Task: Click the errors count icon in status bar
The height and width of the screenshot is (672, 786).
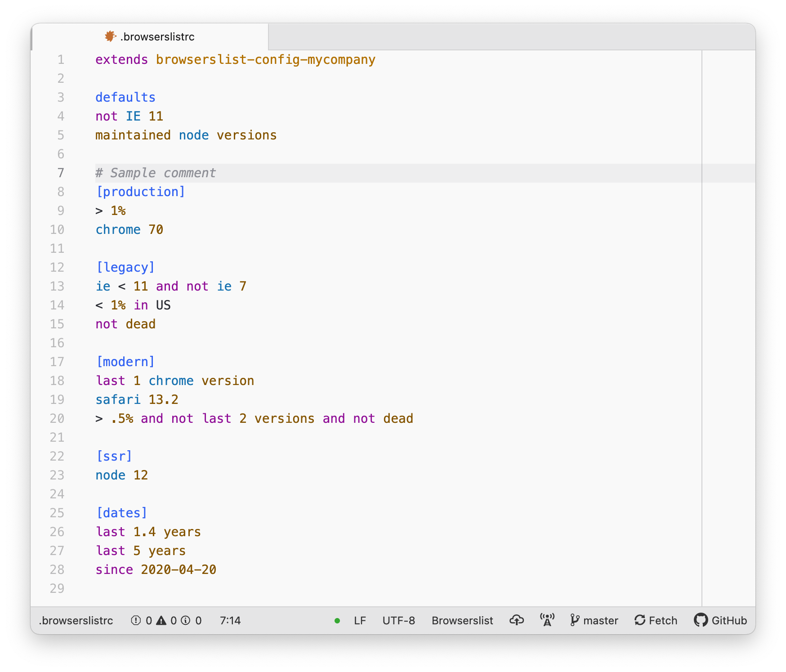Action: (136, 620)
